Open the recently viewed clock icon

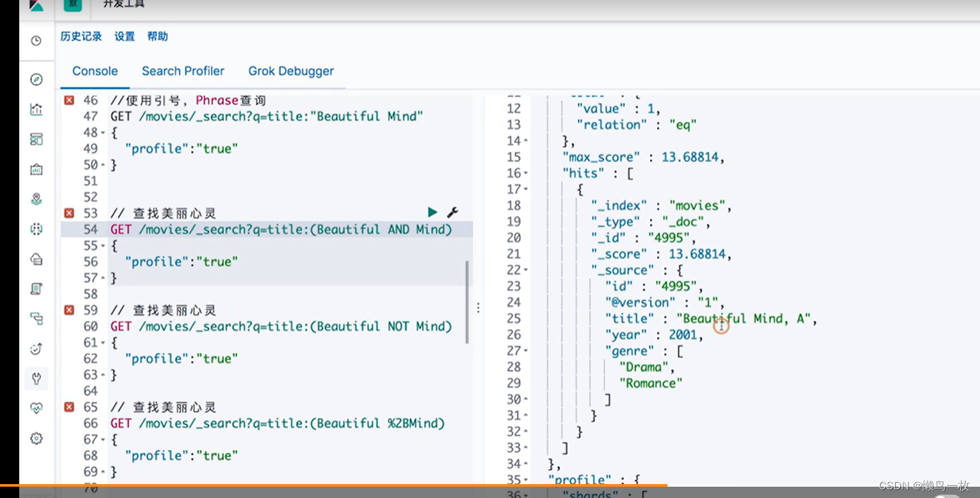point(36,41)
